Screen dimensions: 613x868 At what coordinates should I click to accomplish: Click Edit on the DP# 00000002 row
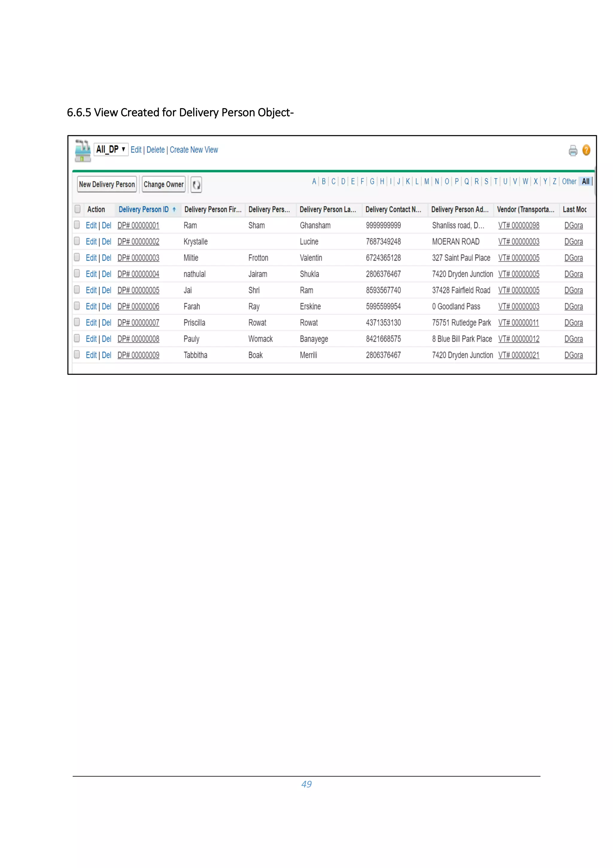click(91, 242)
